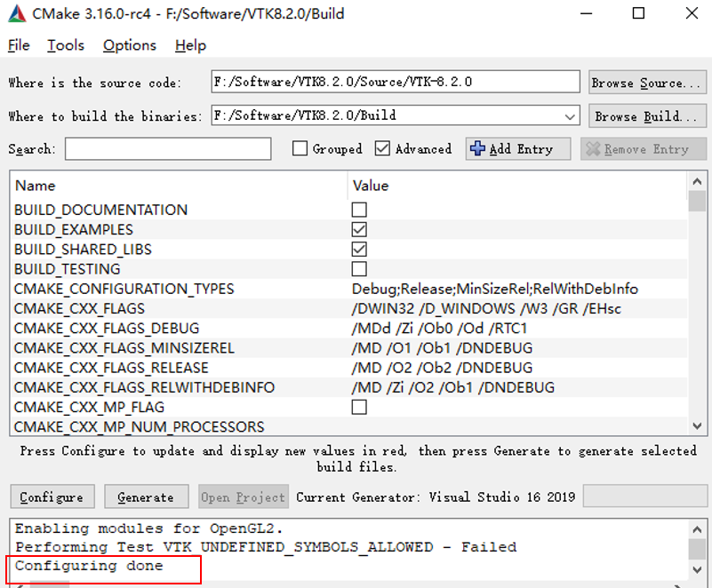Focus the Search input field
Image resolution: width=712 pixels, height=588 pixels.
coord(168,149)
